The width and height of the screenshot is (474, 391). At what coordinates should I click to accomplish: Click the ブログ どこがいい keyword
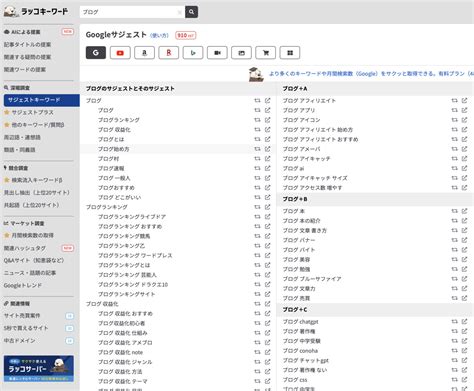(x=119, y=197)
